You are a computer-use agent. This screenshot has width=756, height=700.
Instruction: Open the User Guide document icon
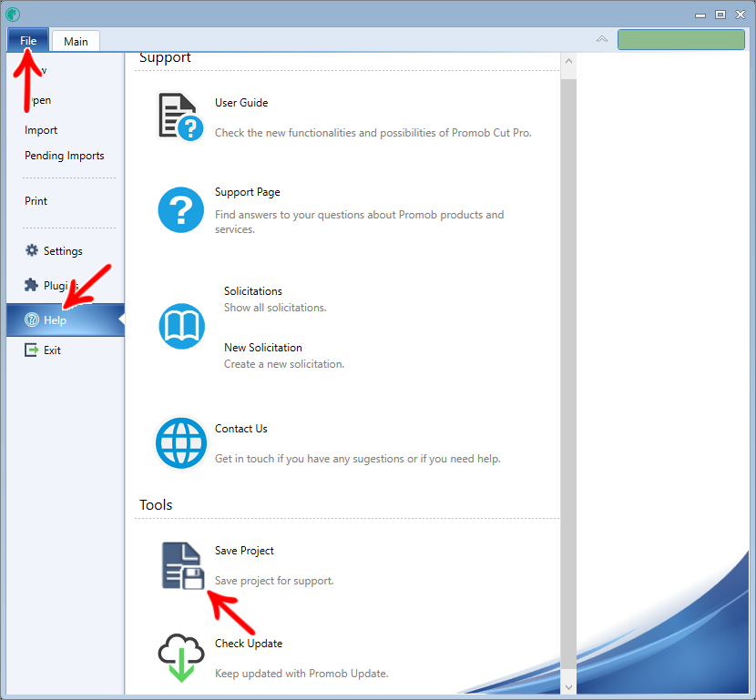coord(181,117)
